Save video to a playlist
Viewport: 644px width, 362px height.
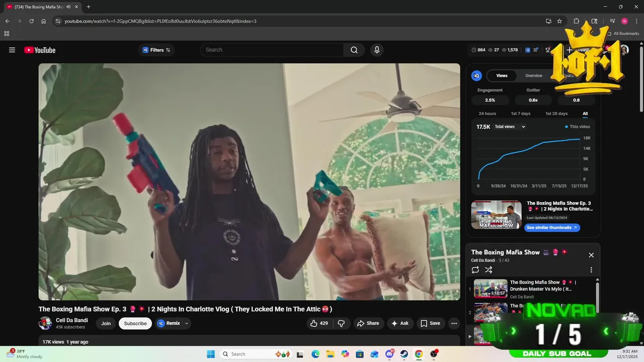(x=430, y=323)
